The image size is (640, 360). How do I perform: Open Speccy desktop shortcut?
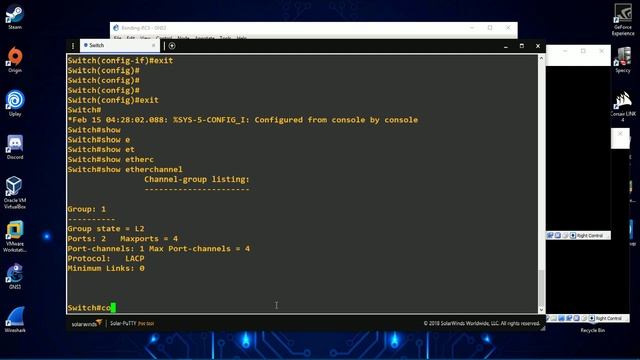pos(623,60)
